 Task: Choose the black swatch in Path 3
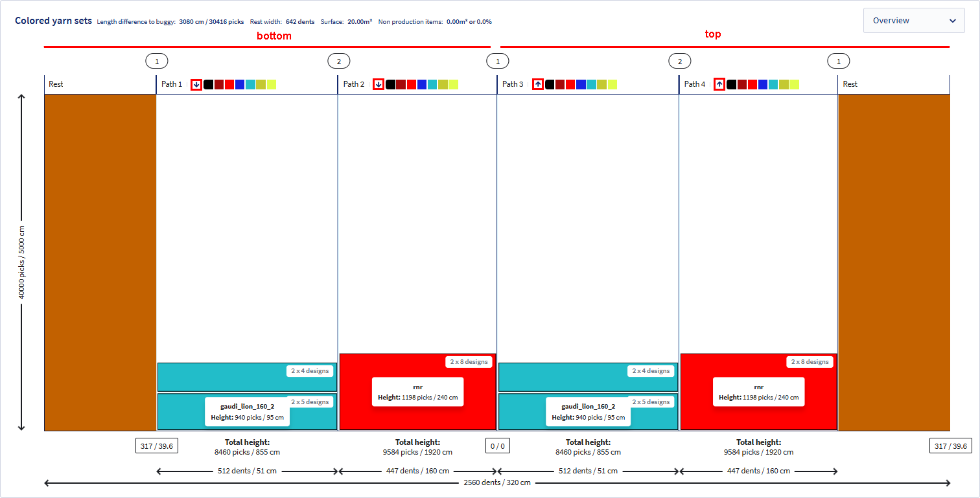tap(550, 84)
